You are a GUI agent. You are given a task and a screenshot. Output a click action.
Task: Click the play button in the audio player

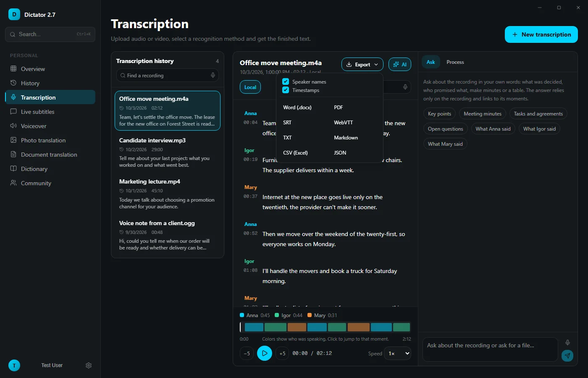point(265,353)
